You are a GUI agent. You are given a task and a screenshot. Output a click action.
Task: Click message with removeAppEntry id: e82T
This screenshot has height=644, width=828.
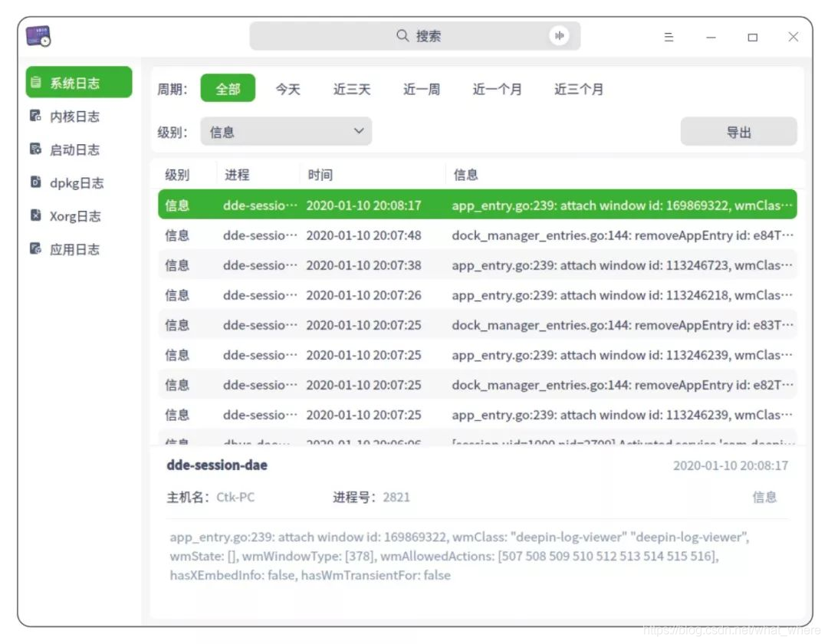(x=622, y=385)
